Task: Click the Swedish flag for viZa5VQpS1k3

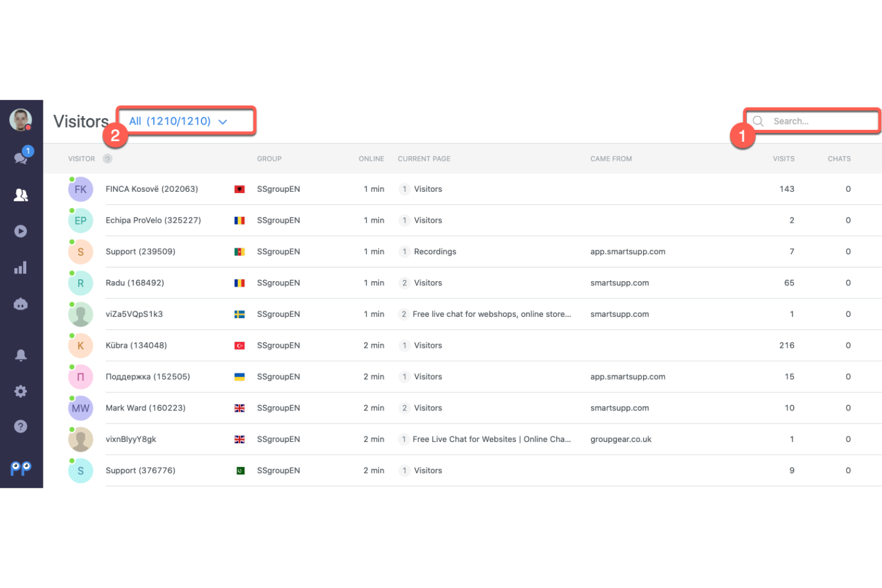Action: click(x=240, y=315)
